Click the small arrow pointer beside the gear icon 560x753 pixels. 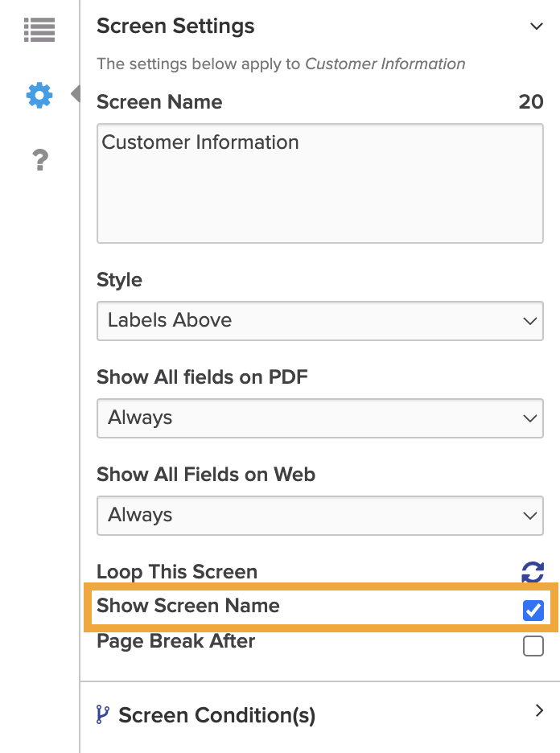point(73,93)
